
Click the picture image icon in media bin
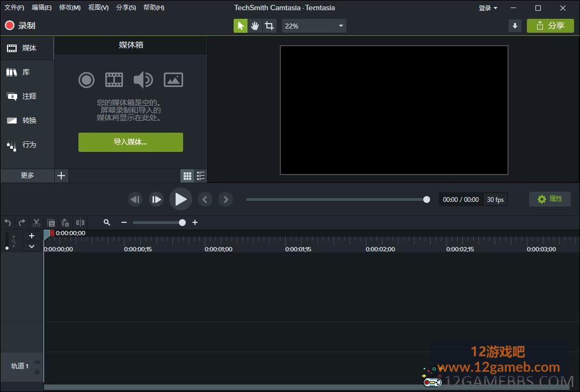pyautogui.click(x=173, y=79)
